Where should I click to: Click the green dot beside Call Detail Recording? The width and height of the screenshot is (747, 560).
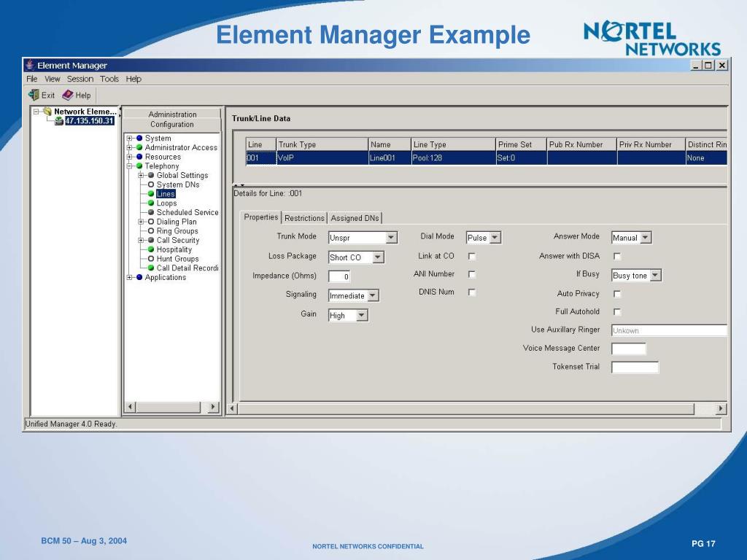tap(151, 268)
